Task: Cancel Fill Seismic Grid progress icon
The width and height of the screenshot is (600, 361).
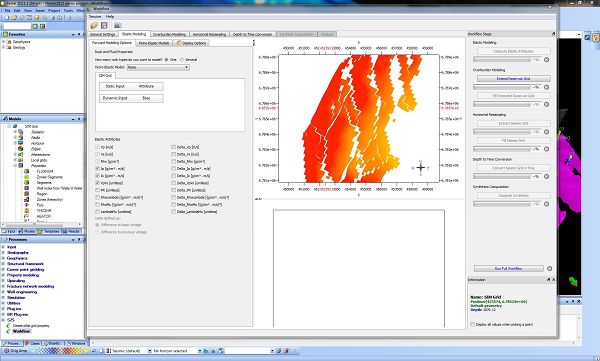Action: (546, 149)
